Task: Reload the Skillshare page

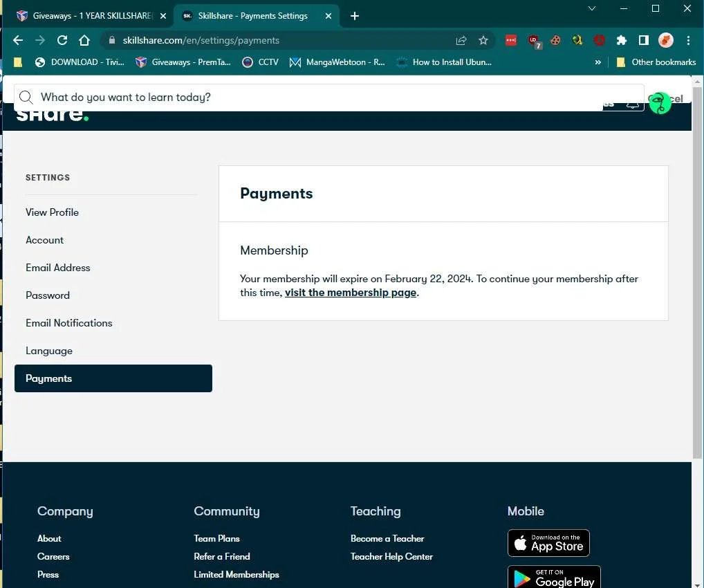Action: (x=62, y=40)
